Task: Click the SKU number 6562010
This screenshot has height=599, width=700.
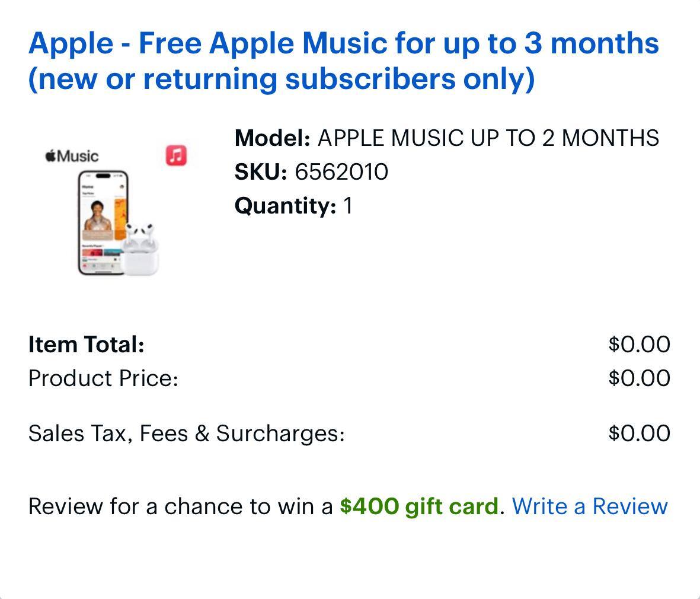Action: (x=341, y=172)
